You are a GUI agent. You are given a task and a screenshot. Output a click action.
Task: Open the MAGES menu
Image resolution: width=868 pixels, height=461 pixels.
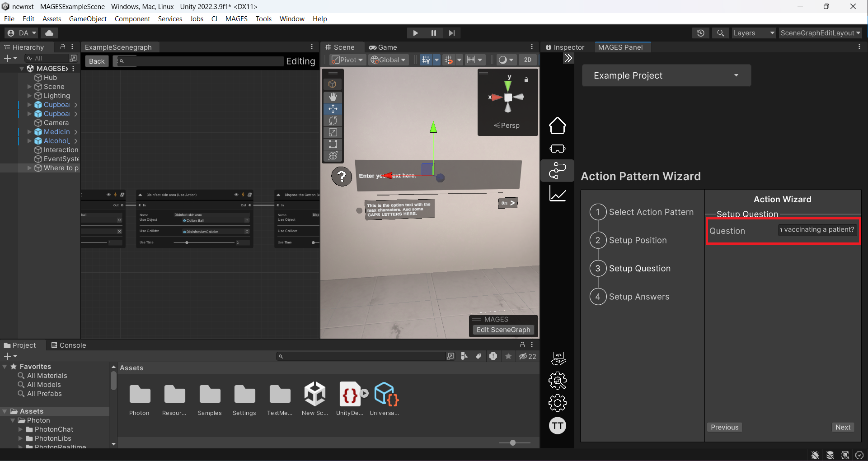(x=236, y=19)
